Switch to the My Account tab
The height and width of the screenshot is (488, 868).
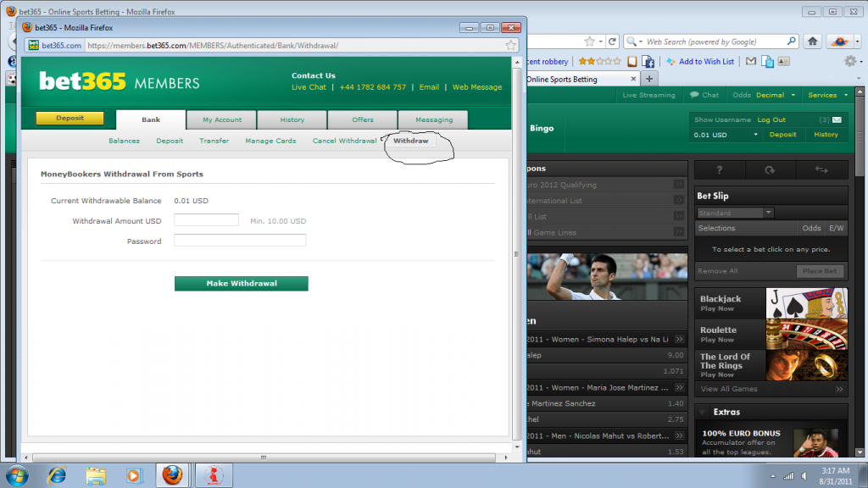[x=222, y=119]
